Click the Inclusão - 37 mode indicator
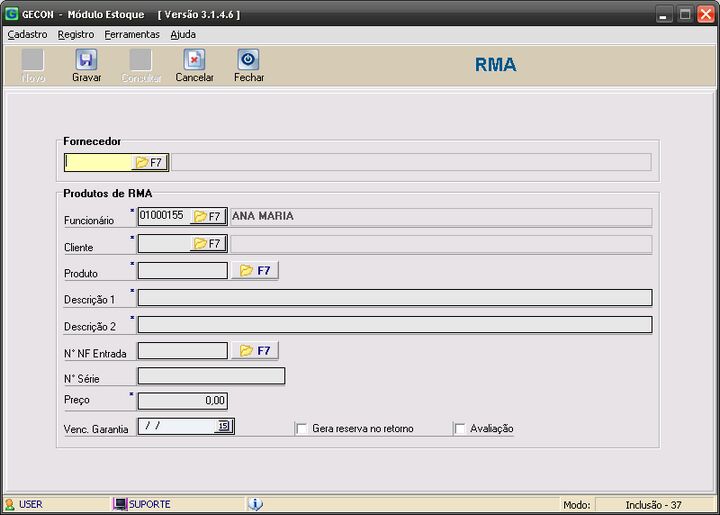This screenshot has height=515, width=720. [653, 505]
